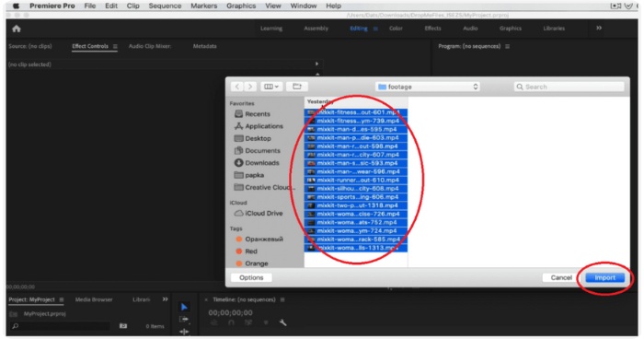Viewport: 644px width, 339px height.
Task: Switch to the Effects workspace
Action: click(432, 29)
